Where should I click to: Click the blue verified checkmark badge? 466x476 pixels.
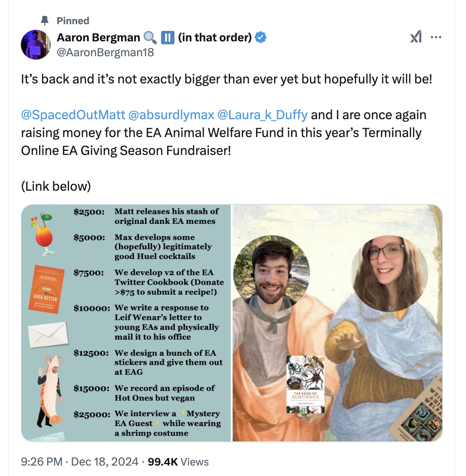261,37
